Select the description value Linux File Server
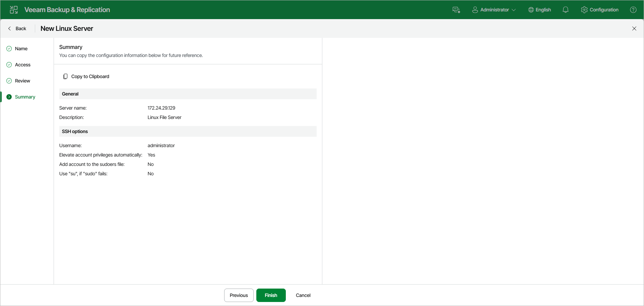Viewport: 644px width, 306px height. click(x=165, y=117)
